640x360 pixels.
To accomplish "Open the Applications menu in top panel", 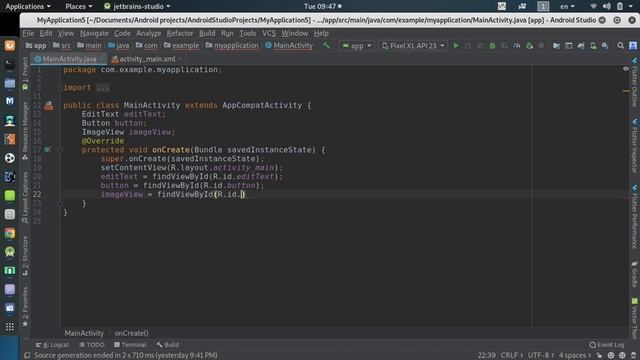I will [x=28, y=6].
